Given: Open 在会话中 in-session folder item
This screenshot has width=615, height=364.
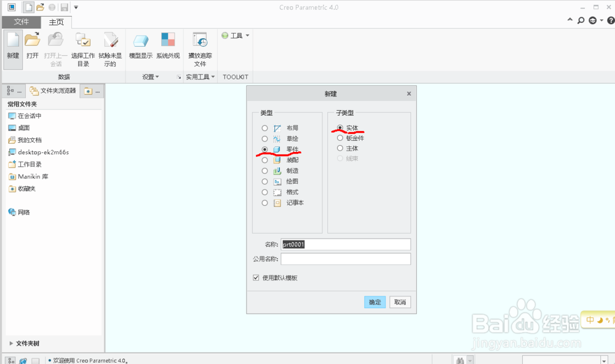Looking at the screenshot, I should click(x=25, y=116).
